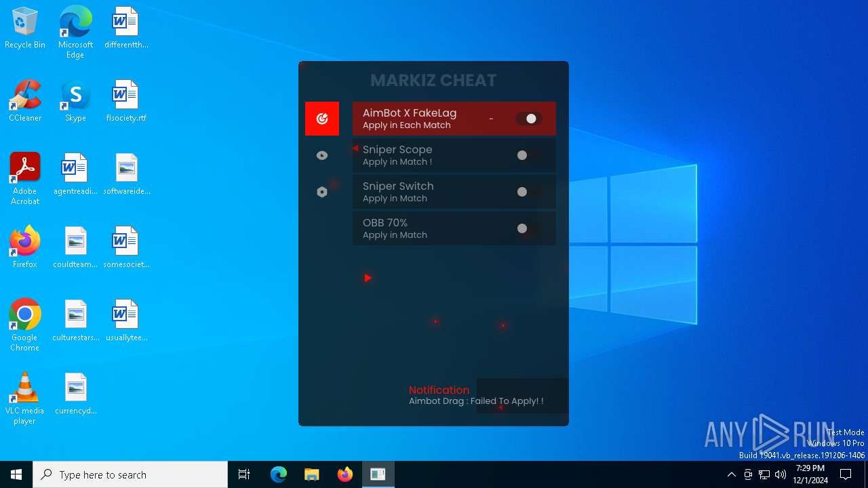This screenshot has width=868, height=488.
Task: Select the CCleaner desktop shortcut
Action: [25, 101]
